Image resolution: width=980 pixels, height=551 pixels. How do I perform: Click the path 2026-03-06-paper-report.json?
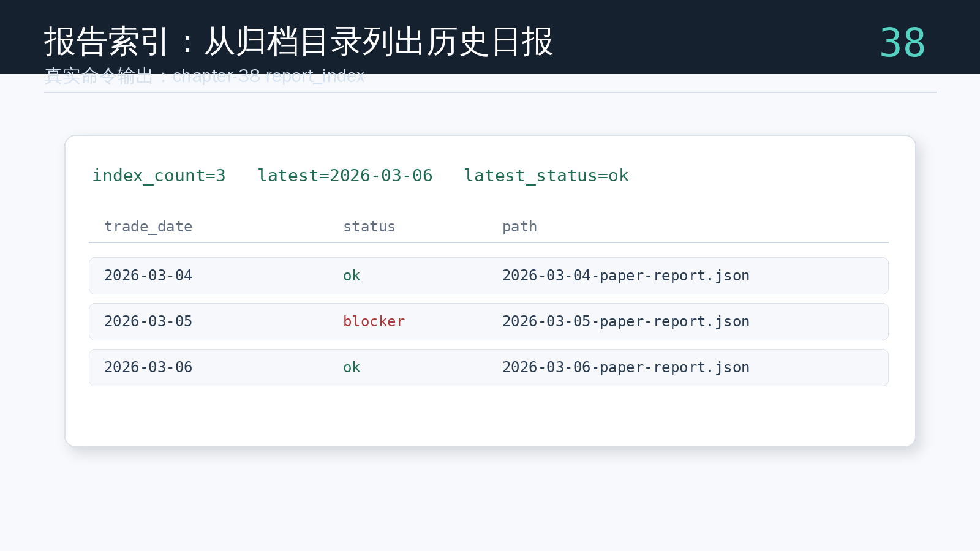click(x=626, y=367)
